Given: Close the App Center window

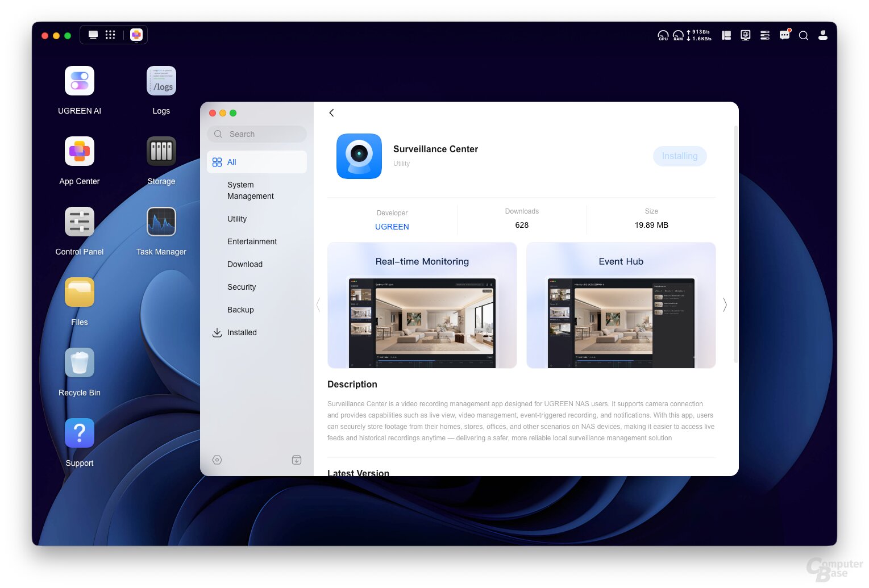Looking at the screenshot, I should point(213,113).
